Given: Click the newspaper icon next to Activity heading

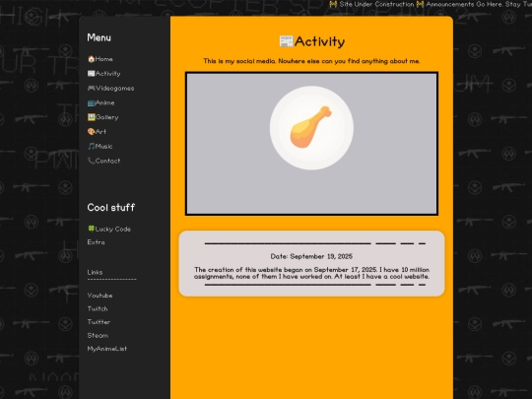Looking at the screenshot, I should coord(286,41).
